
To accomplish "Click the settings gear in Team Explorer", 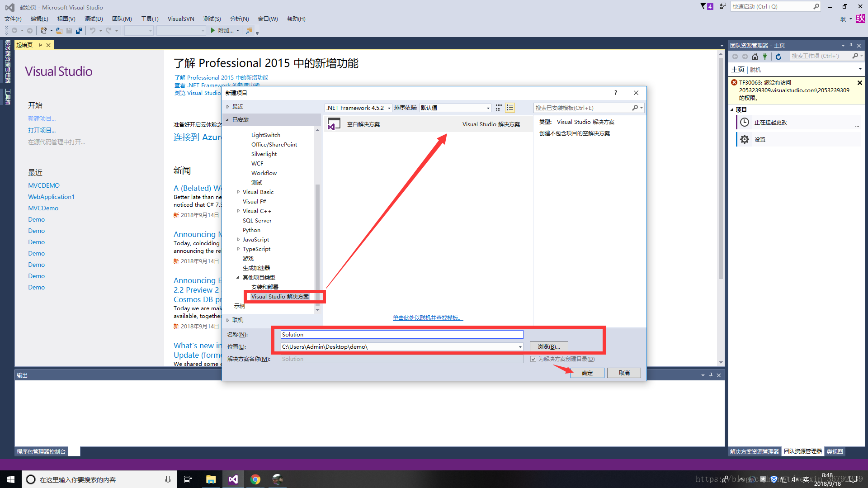I will (x=745, y=139).
